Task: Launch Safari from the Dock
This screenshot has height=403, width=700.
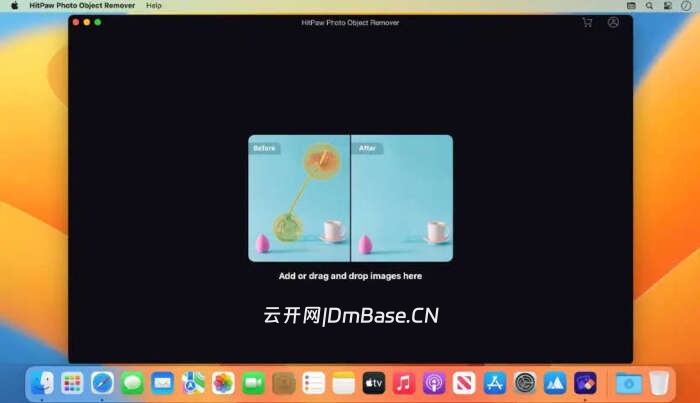Action: pyautogui.click(x=102, y=383)
